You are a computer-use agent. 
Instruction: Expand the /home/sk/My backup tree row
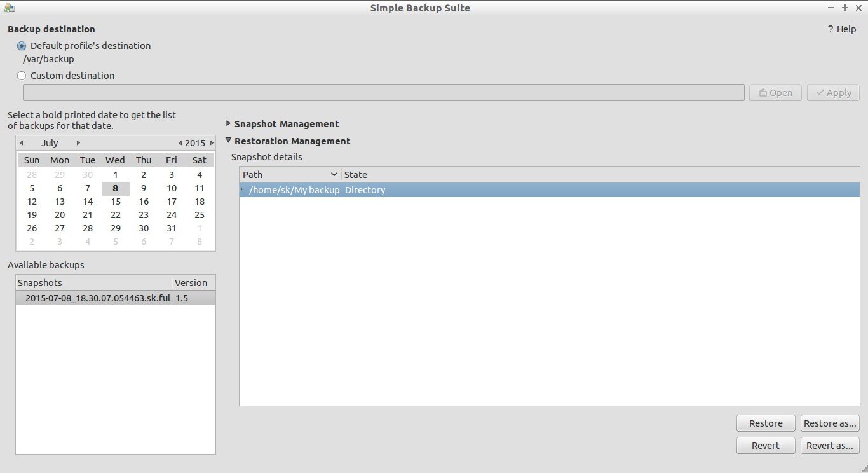point(242,190)
